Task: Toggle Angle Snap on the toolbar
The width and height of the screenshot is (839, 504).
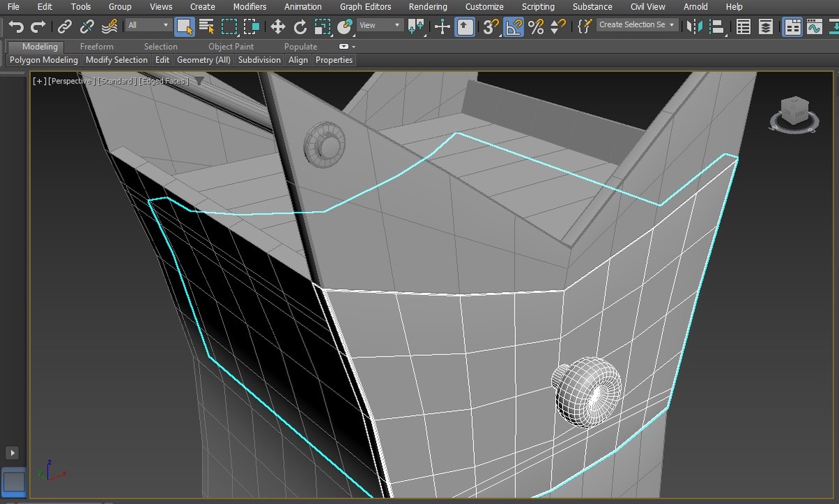Action: coord(514,27)
